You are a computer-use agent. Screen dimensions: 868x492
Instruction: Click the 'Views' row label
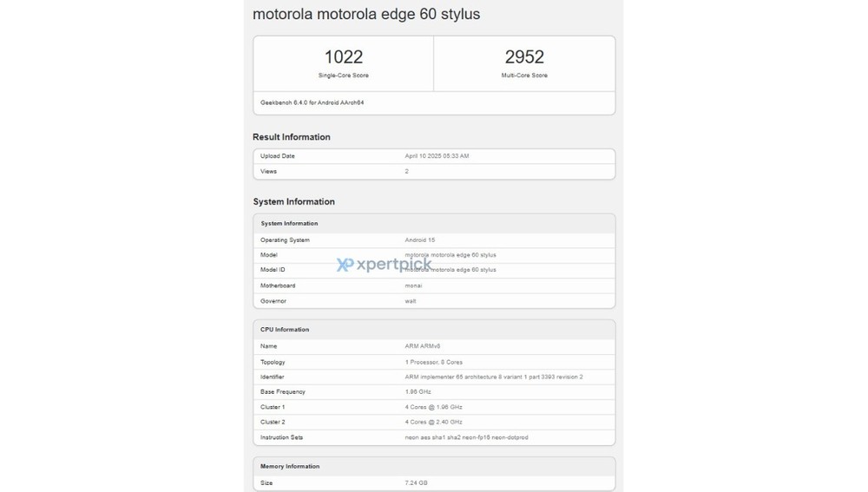coord(268,172)
